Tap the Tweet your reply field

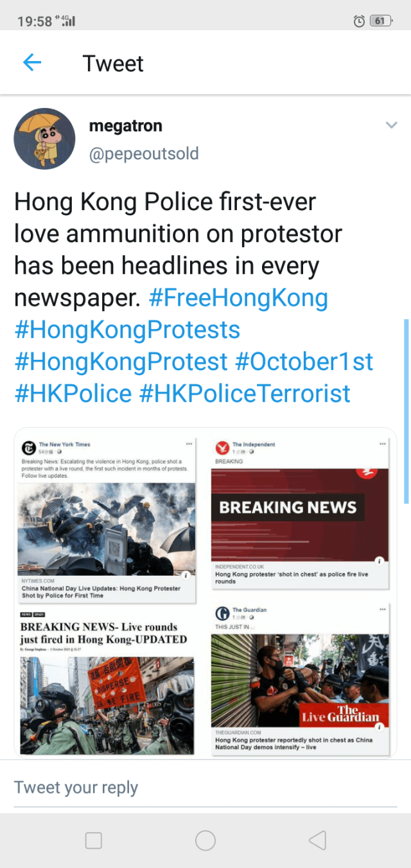coord(205,788)
